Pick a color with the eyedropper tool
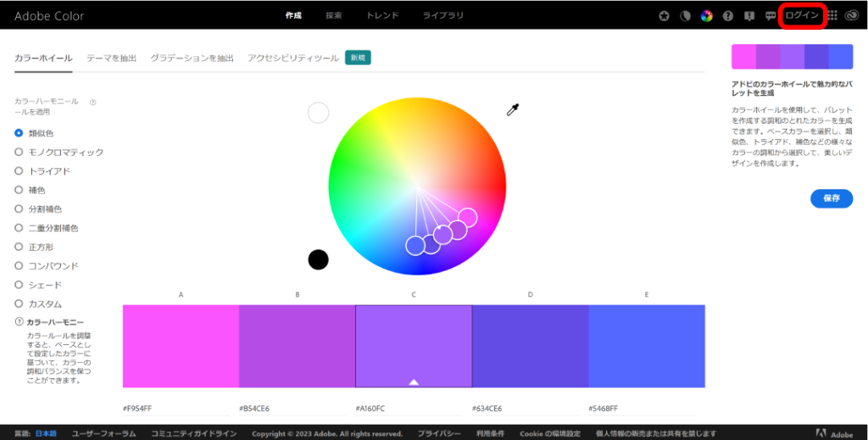This screenshot has height=440, width=868. tap(512, 109)
